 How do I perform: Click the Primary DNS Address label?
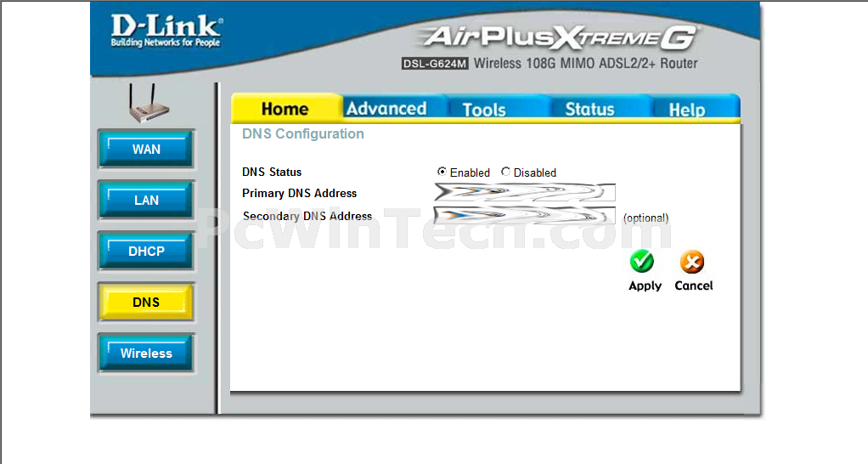tap(299, 193)
